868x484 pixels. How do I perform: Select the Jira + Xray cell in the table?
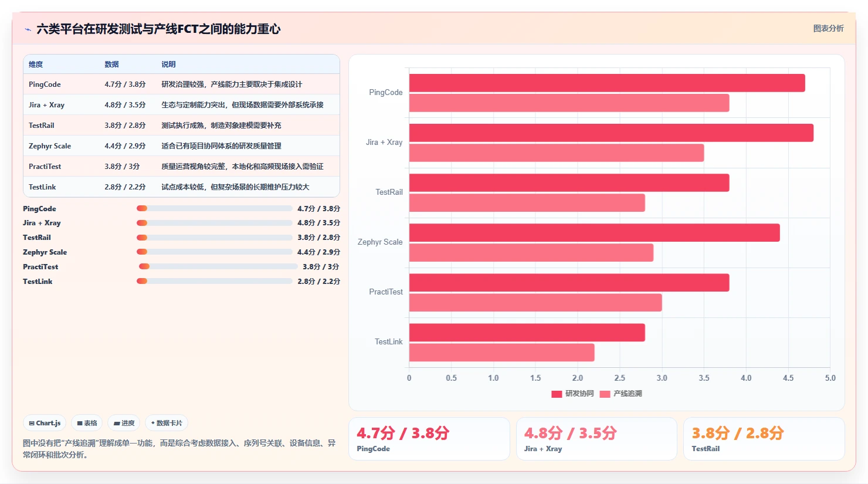(46, 105)
